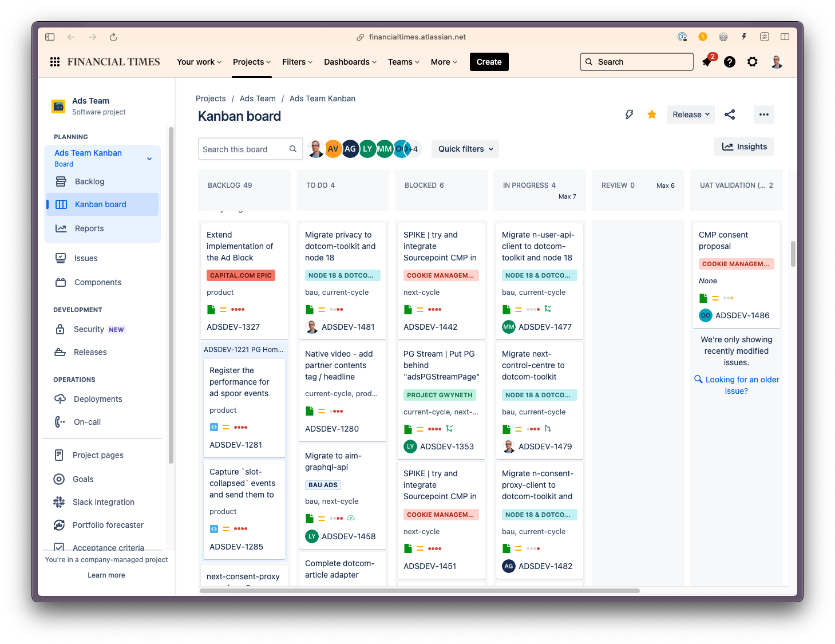Open the app switcher grid icon
835x644 pixels.
coord(55,62)
